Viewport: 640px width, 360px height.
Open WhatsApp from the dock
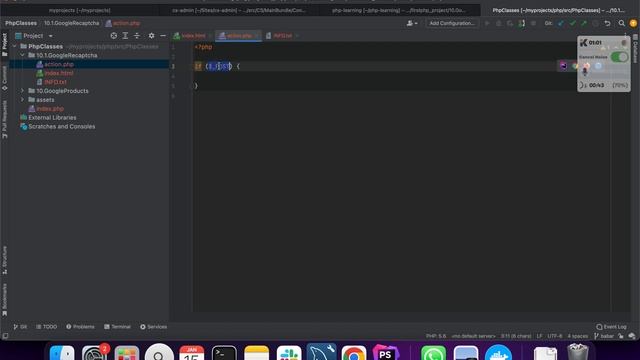coord(433,353)
